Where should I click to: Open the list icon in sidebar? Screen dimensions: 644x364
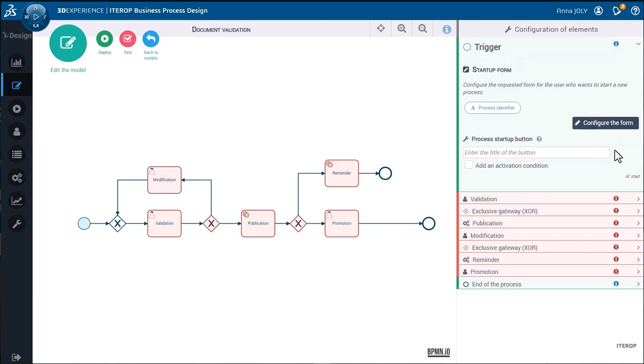(17, 155)
